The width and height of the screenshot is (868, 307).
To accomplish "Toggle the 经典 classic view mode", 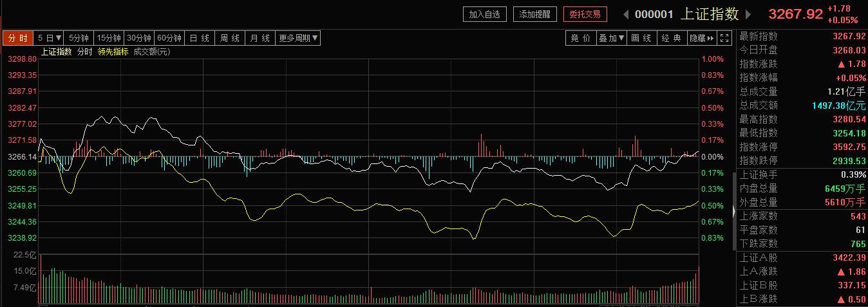I will pyautogui.click(x=672, y=38).
